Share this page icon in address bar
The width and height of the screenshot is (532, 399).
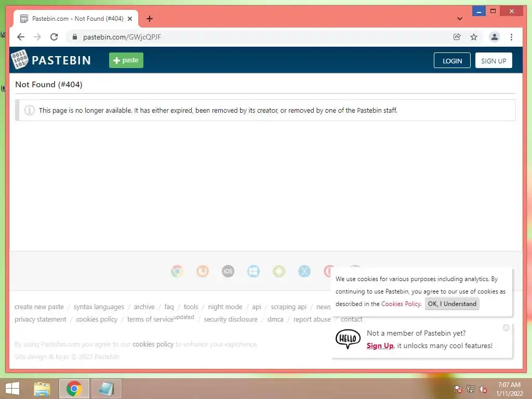(457, 37)
